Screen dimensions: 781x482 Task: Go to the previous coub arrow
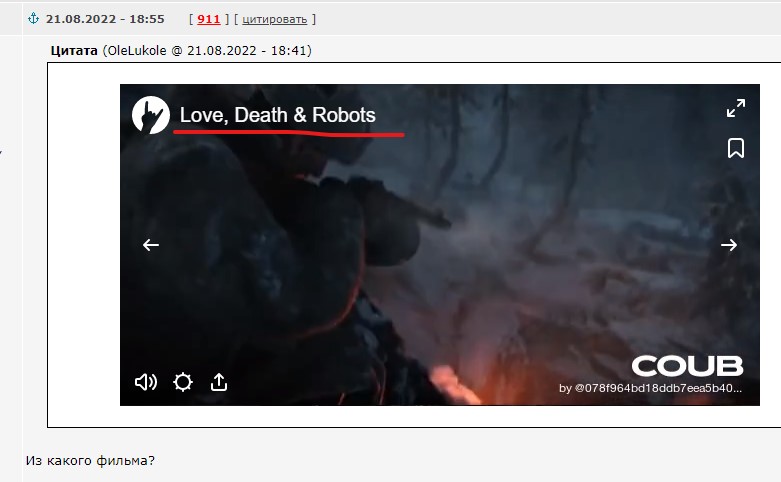pos(151,245)
